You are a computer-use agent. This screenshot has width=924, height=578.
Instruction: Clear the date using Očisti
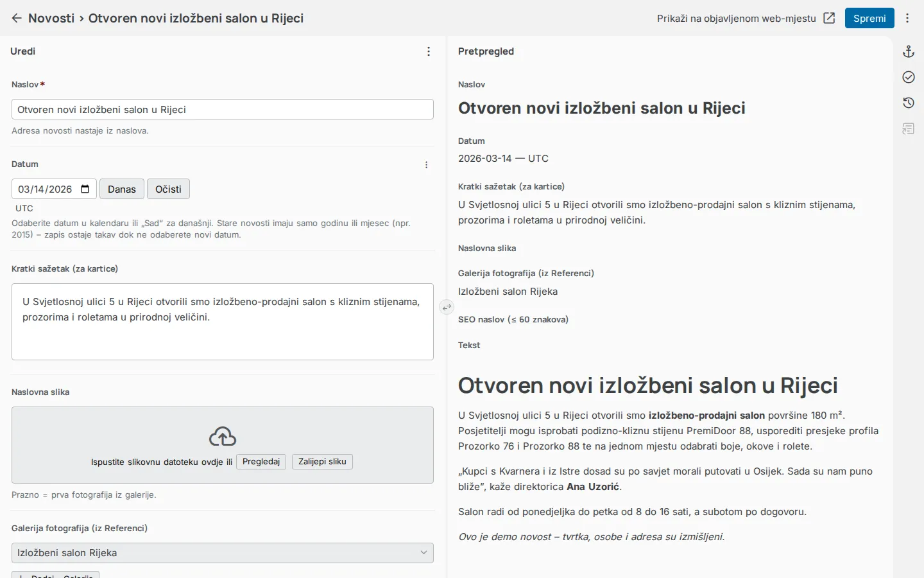point(168,189)
